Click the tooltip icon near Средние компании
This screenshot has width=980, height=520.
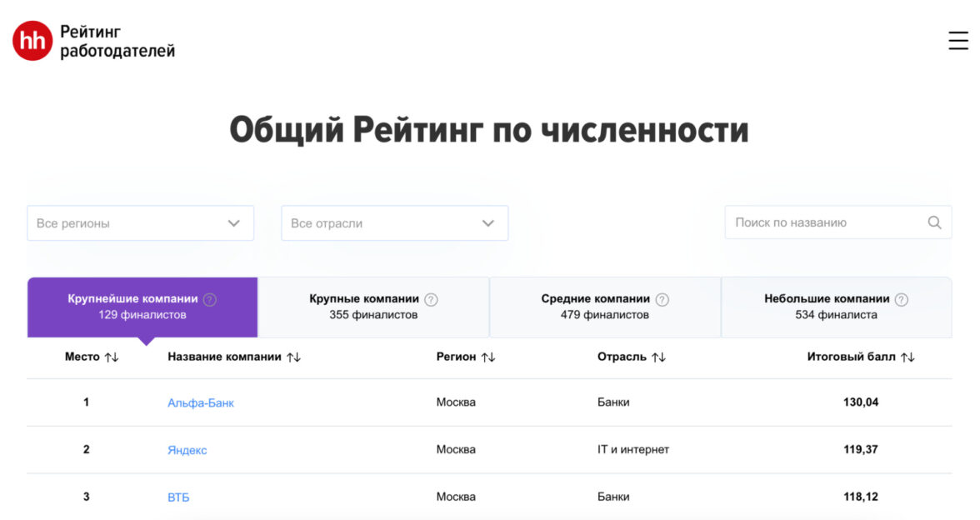point(662,298)
